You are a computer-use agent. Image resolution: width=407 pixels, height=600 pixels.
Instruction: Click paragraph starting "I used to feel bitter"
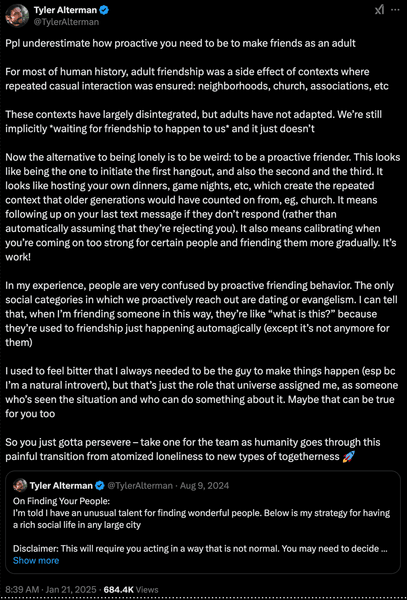click(x=200, y=392)
